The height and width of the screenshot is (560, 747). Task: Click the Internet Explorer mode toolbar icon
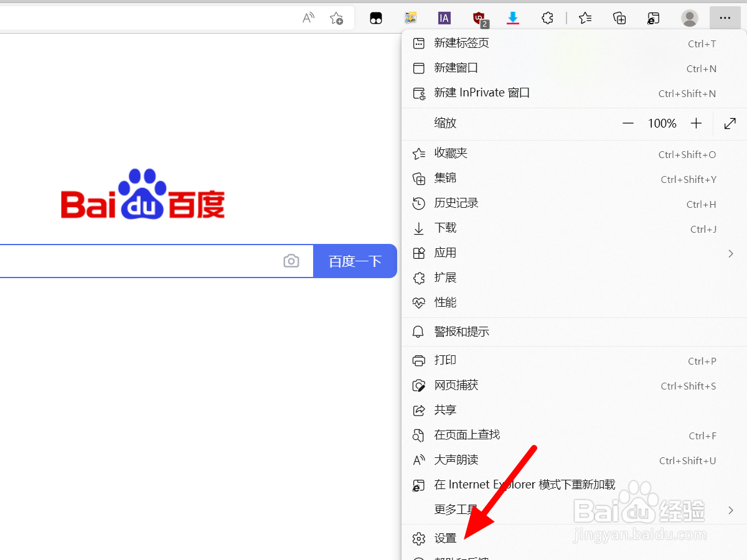[x=653, y=18]
